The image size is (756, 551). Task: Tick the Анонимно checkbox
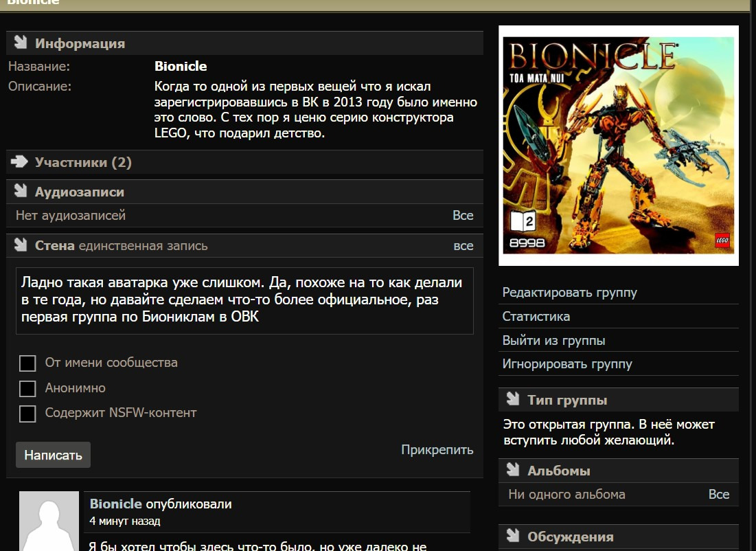click(27, 388)
